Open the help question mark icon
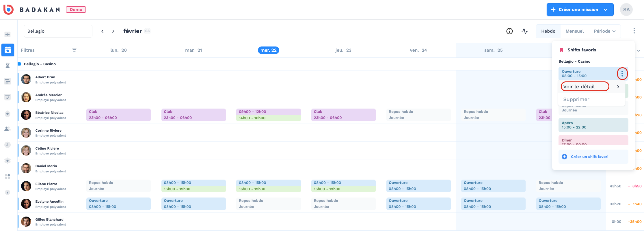644x231 pixels. [8, 192]
